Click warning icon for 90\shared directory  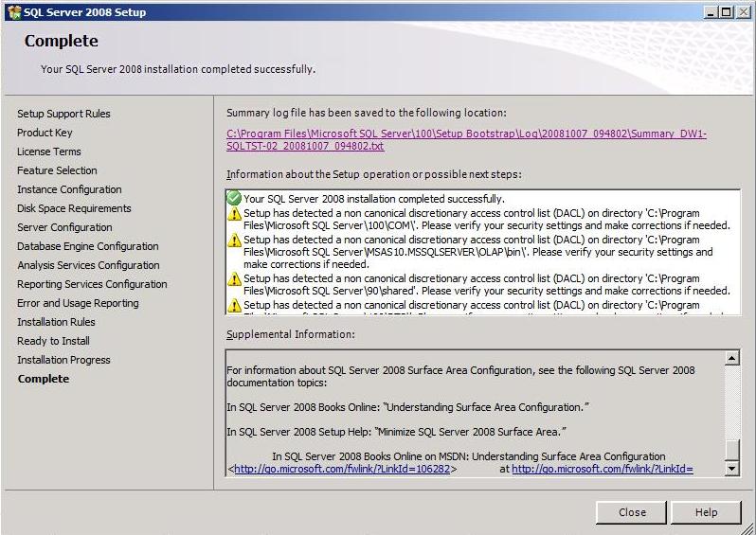coord(234,279)
